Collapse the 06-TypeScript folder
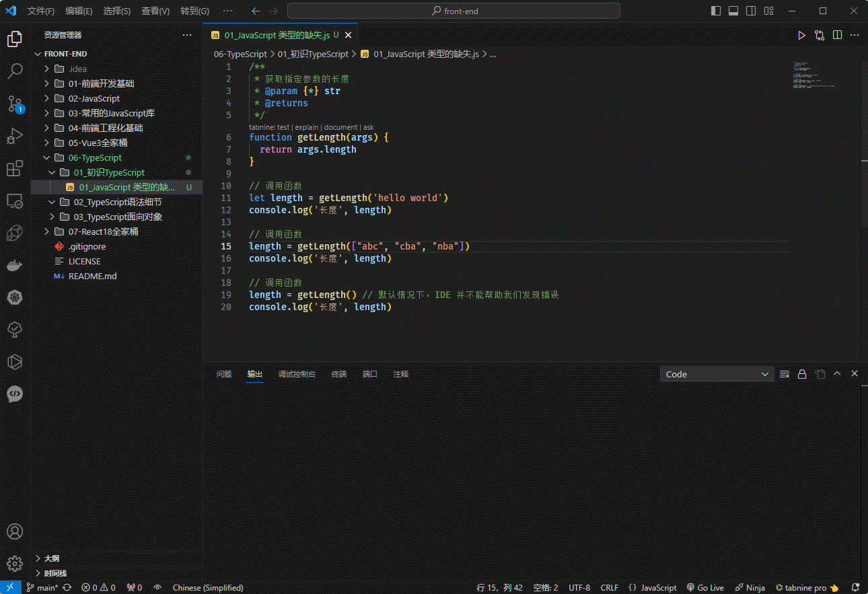The height and width of the screenshot is (594, 868). 95,157
